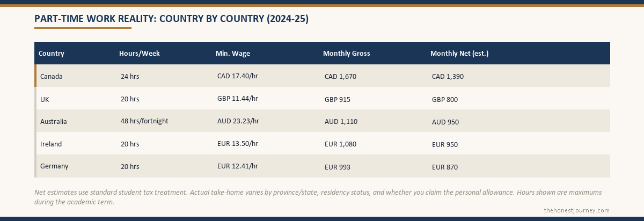This screenshot has width=644, height=221.
Task: Select the Canada row label
Action: coord(52,76)
